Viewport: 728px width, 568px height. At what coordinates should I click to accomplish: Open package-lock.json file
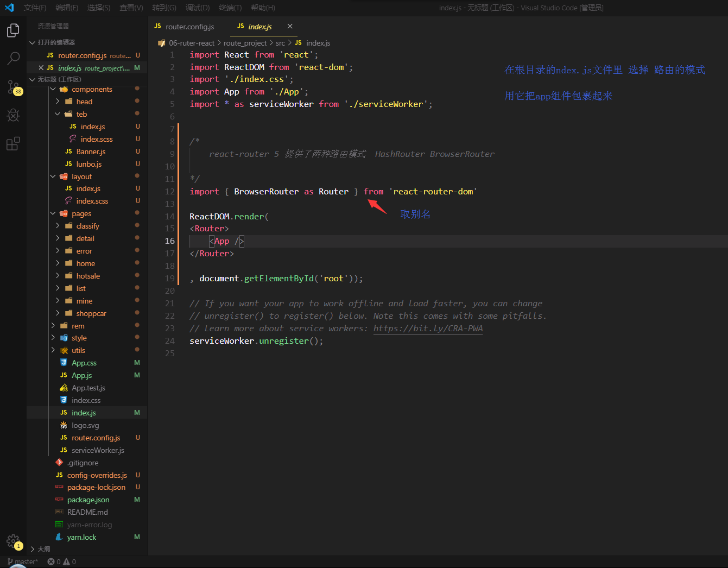pos(96,487)
